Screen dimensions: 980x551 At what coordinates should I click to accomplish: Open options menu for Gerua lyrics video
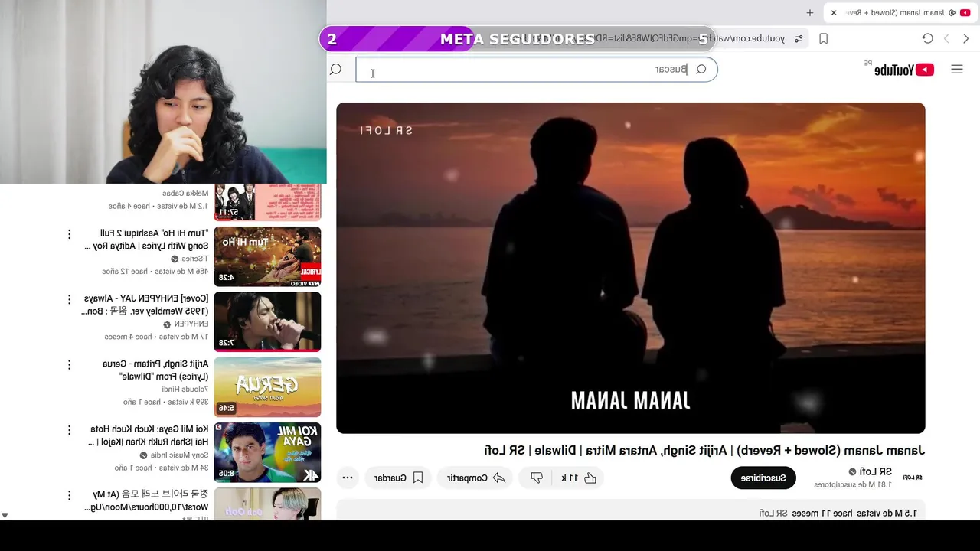pyautogui.click(x=69, y=364)
